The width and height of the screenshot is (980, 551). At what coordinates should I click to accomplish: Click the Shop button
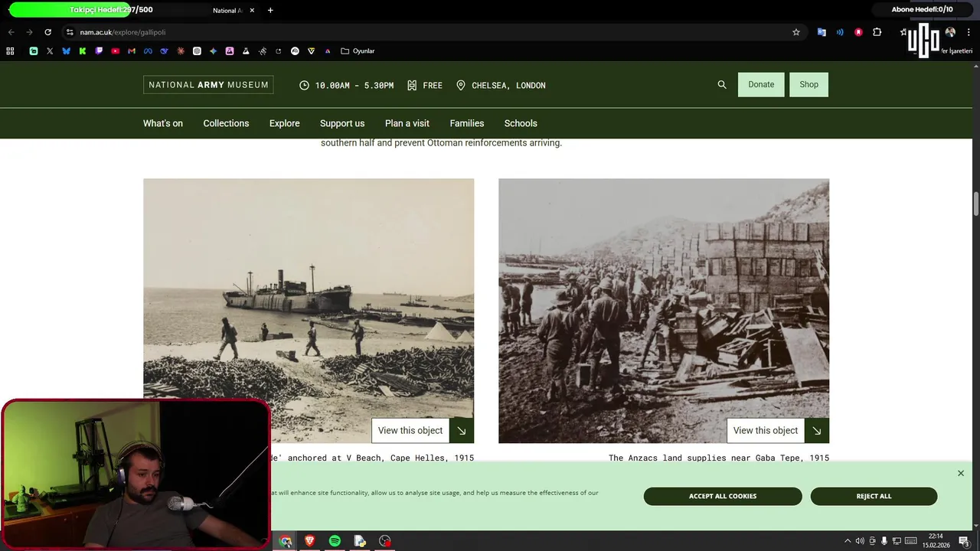[x=809, y=84]
